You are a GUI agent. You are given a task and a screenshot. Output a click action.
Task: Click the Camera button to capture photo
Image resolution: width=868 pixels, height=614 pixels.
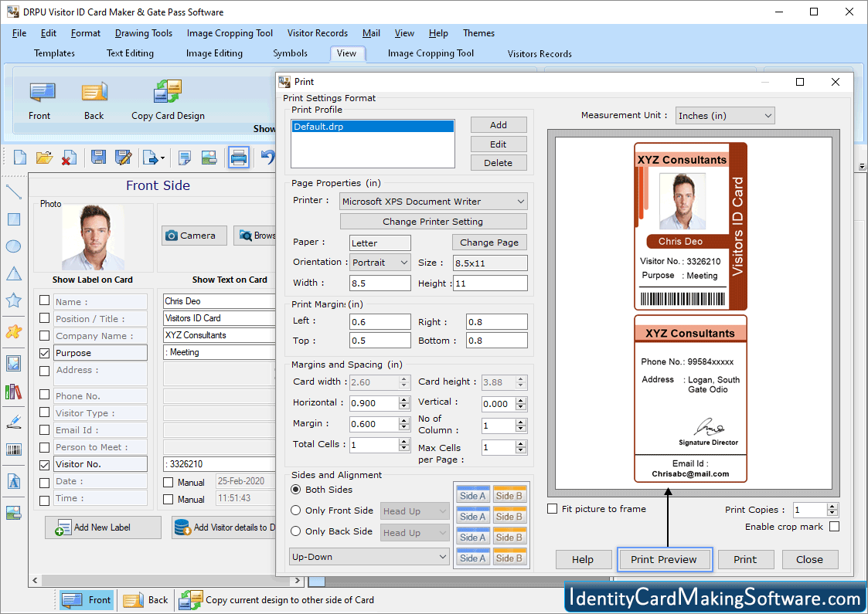pos(194,236)
